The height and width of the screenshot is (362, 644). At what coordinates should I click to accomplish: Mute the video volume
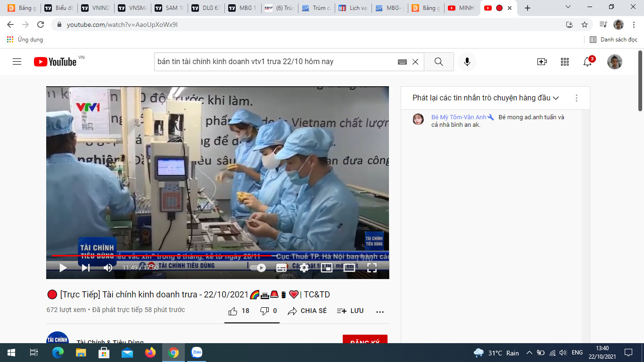tap(108, 268)
